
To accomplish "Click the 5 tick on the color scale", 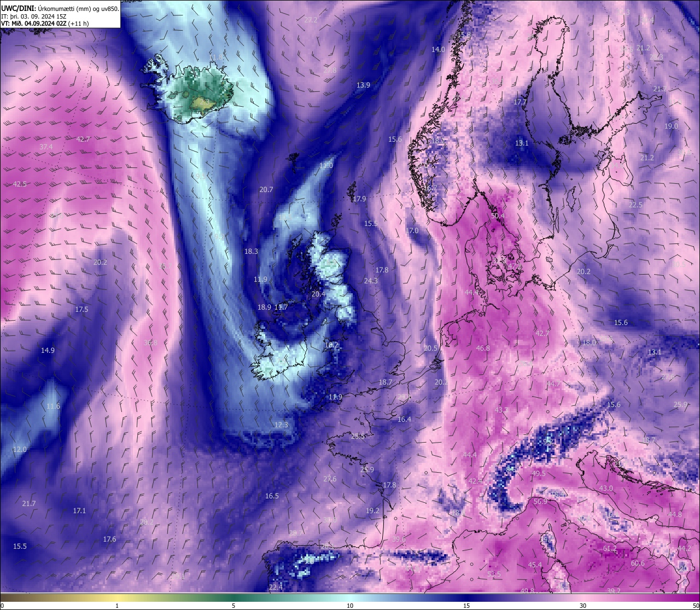I will tap(234, 606).
